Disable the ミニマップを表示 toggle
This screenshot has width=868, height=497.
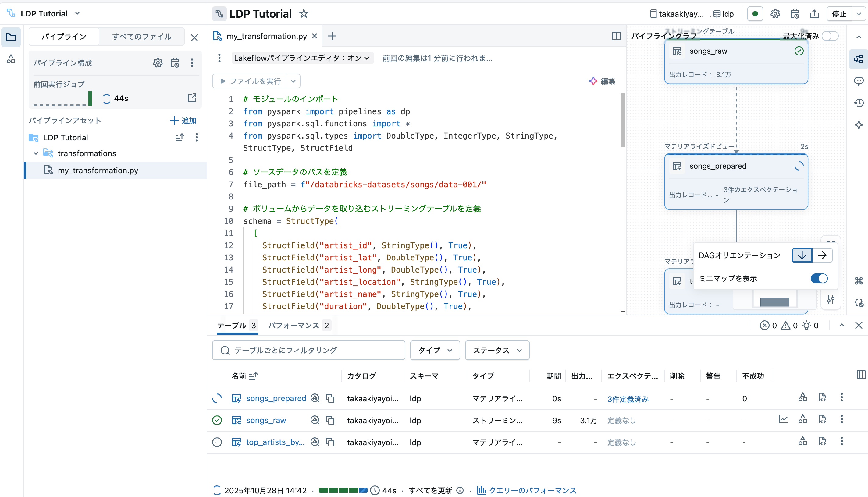[x=819, y=279]
